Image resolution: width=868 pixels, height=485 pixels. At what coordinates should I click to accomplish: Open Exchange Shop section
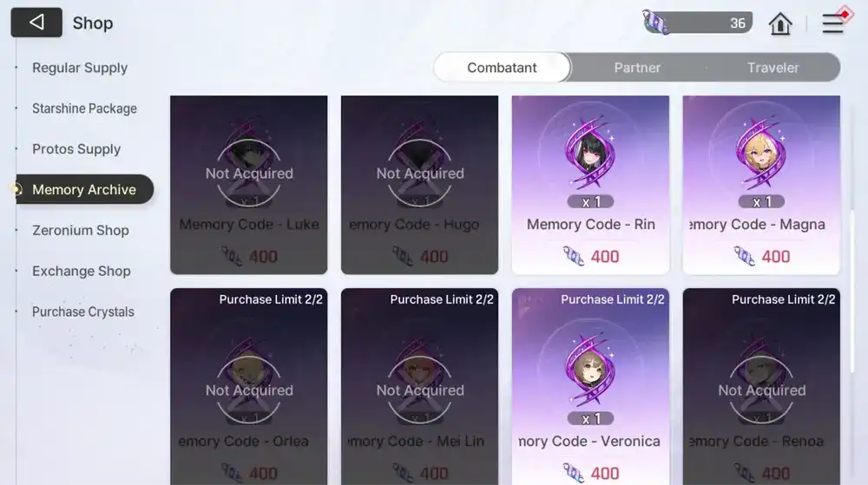pos(82,271)
